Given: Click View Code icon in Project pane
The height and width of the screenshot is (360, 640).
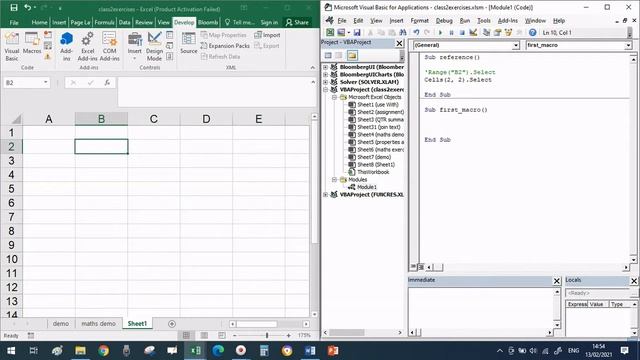Looking at the screenshot, I should click(328, 56).
